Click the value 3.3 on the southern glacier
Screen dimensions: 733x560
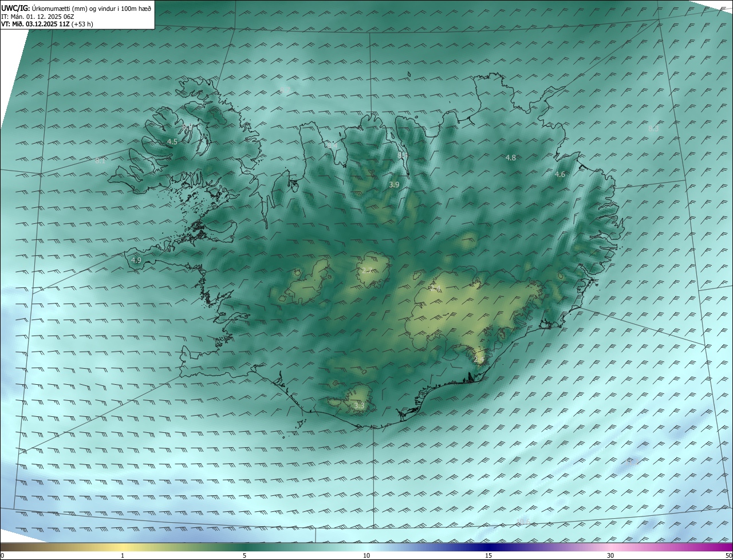[359, 406]
